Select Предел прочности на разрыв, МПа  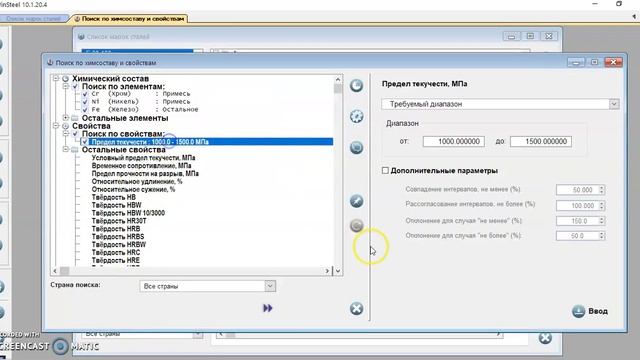(145, 173)
